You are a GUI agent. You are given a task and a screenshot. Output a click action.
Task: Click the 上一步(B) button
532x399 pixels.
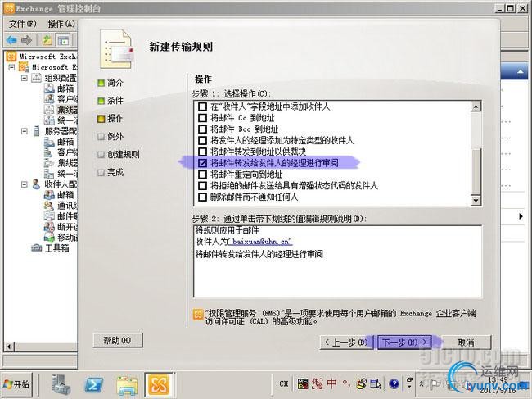(346, 342)
